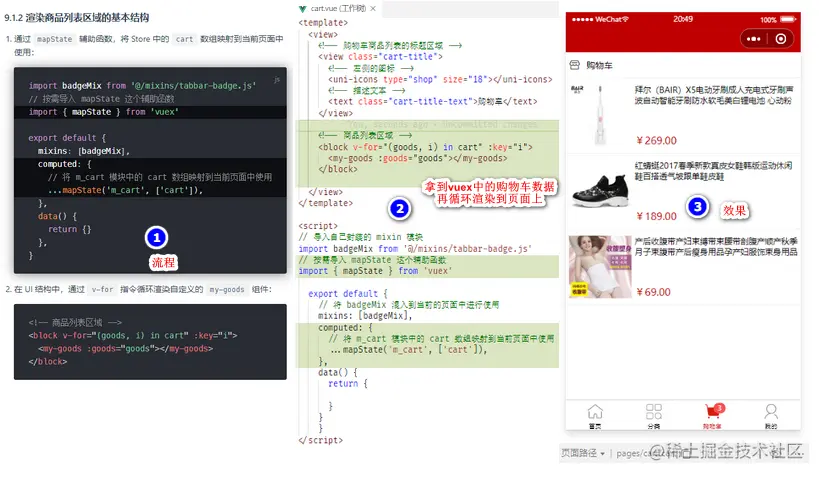Click ...mapState('m_cart', ['cart']) in the editor
The image size is (819, 477).
coord(408,350)
